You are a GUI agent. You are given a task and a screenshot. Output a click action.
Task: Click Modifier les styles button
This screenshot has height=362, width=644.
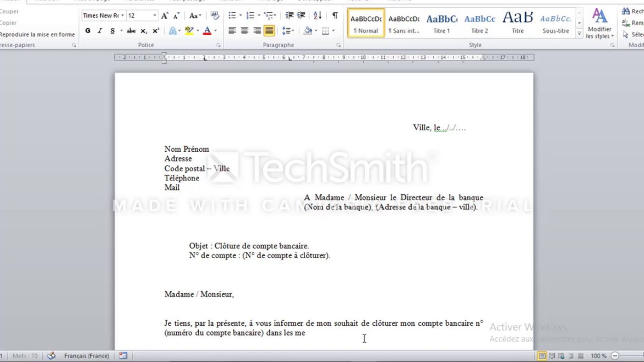tap(599, 24)
